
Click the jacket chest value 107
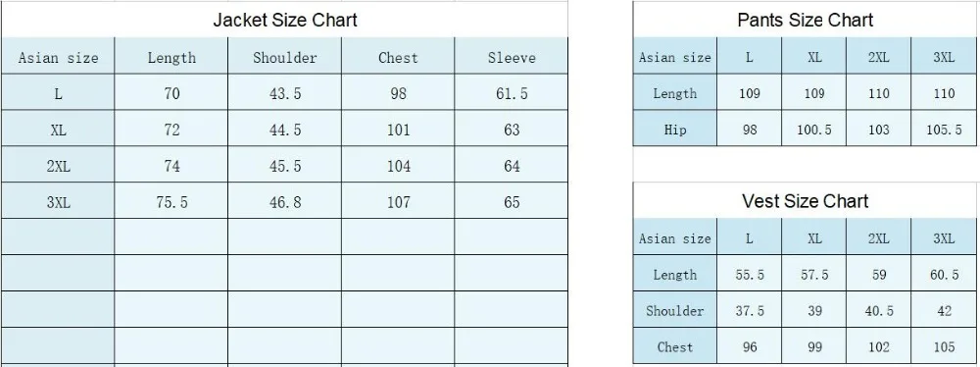[x=398, y=202]
